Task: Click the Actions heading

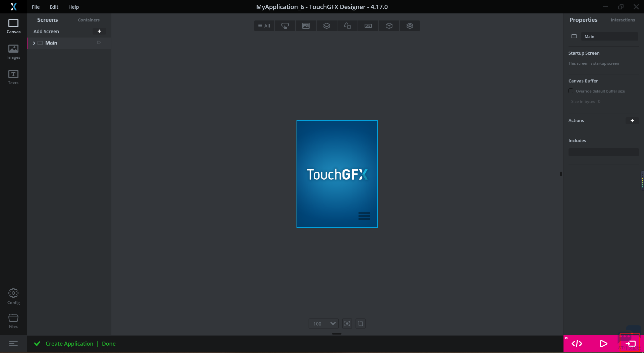Action: (576, 120)
